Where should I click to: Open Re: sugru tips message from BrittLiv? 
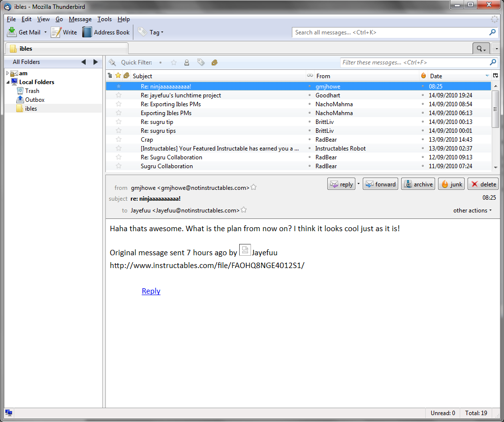coord(299,131)
